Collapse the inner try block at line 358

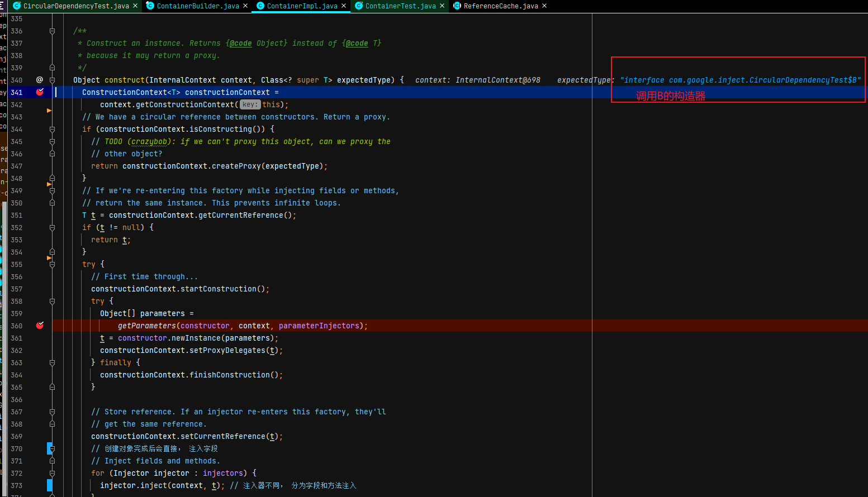pyautogui.click(x=52, y=301)
